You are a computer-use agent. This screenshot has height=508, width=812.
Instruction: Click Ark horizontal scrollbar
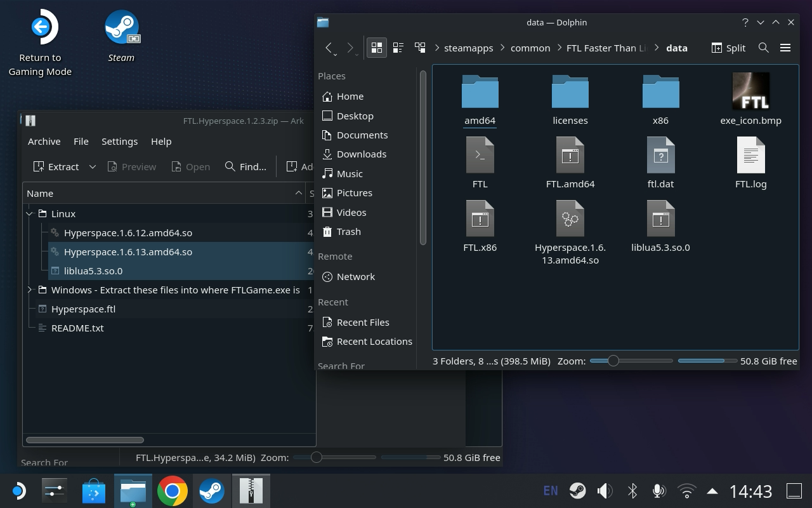click(85, 439)
